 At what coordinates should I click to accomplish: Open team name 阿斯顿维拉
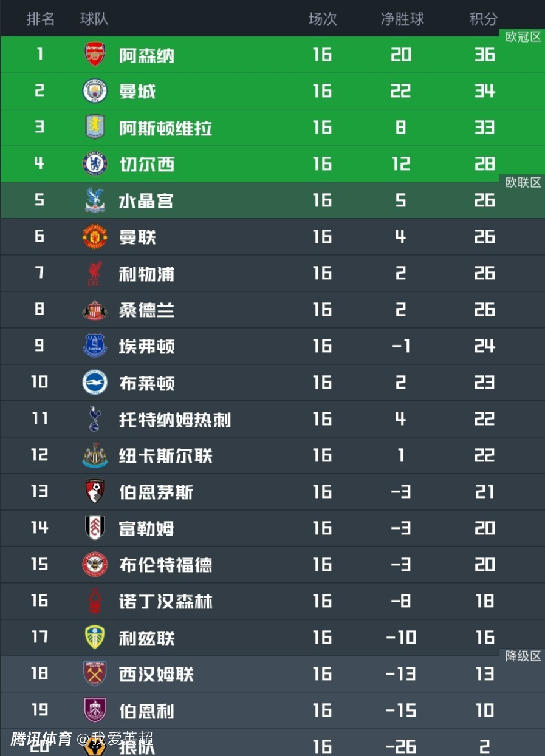pos(165,128)
